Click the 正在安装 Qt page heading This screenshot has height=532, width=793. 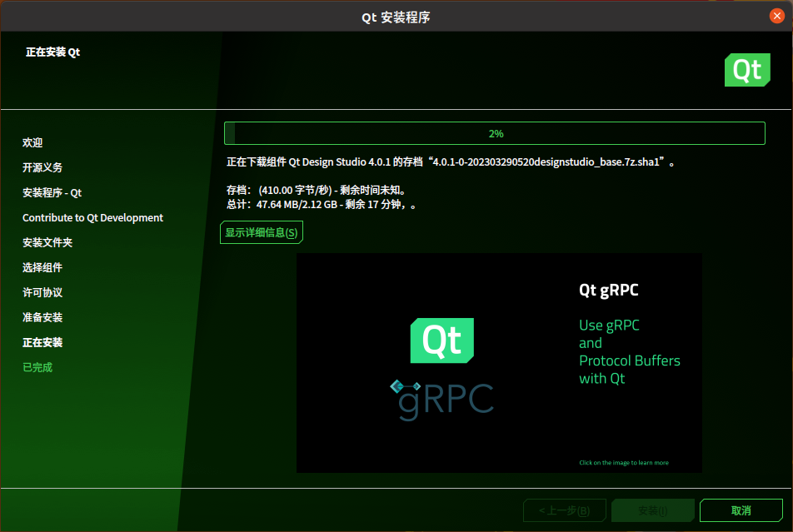[53, 52]
